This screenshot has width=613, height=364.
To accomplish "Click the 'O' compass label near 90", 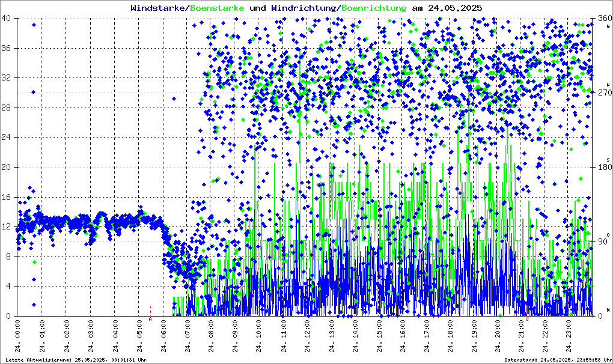I will click(608, 234).
